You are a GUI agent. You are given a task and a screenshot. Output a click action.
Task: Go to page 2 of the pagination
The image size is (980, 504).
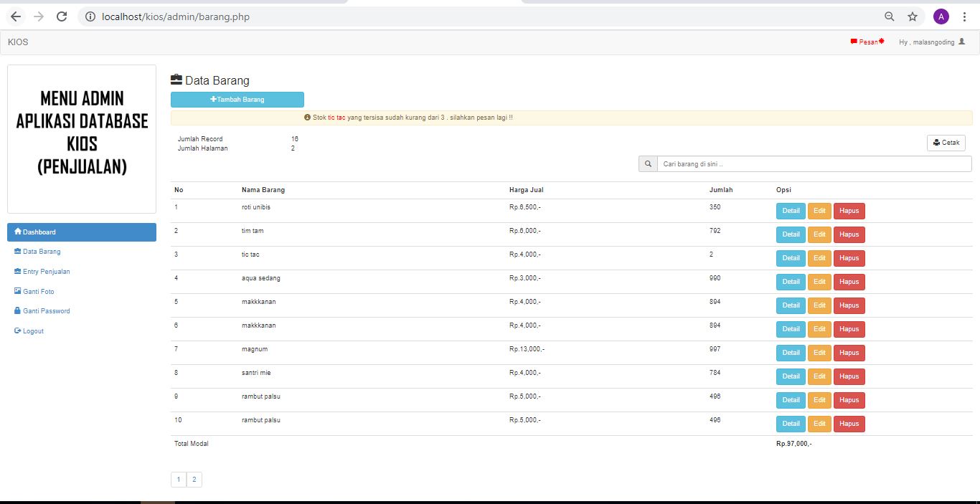[194, 480]
